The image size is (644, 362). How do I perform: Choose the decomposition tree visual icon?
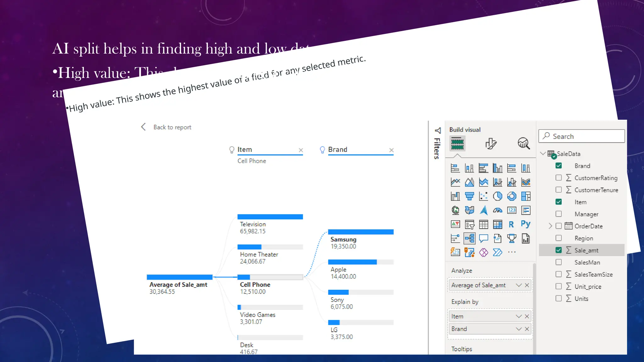pos(469,239)
